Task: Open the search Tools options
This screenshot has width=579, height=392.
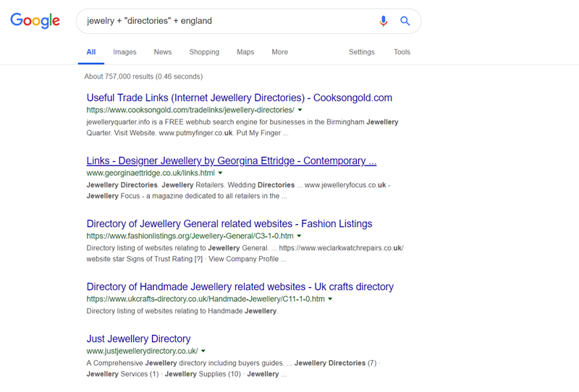Action: (402, 52)
